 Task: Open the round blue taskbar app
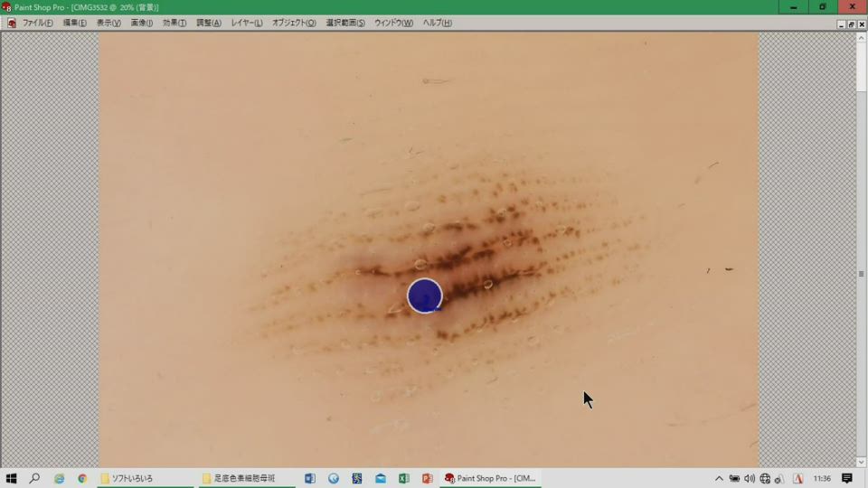[x=334, y=478]
